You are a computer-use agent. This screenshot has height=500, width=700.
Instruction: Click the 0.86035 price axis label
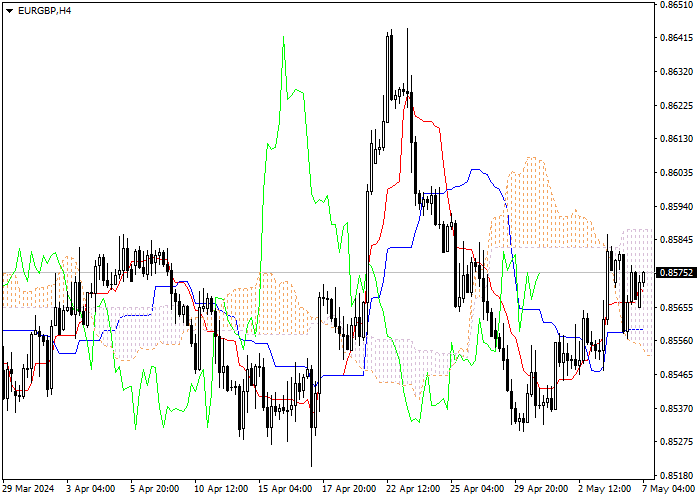click(x=676, y=173)
